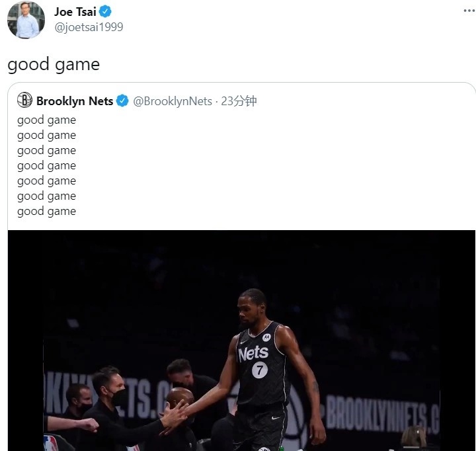Click Joe Tsai's profile picture
476x451 pixels.
(x=26, y=20)
